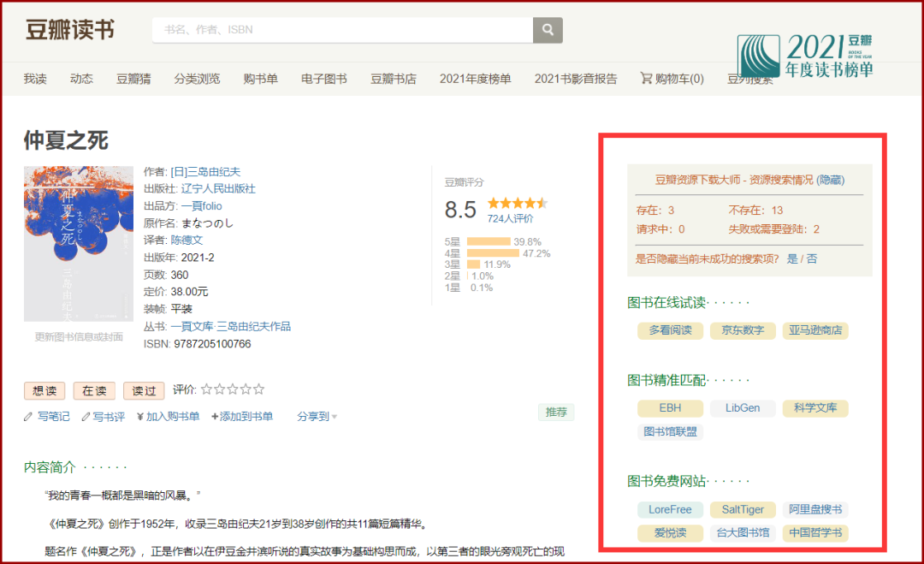Mark the book as 在读

click(94, 391)
